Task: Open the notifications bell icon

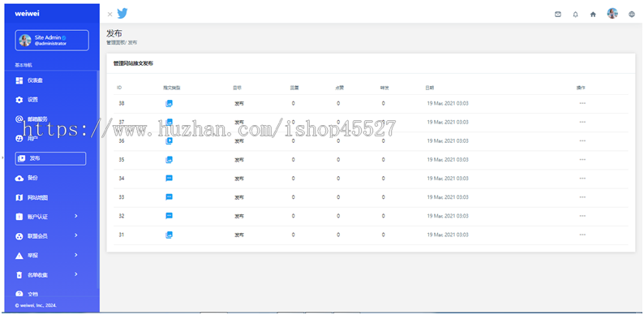Action: [575, 15]
